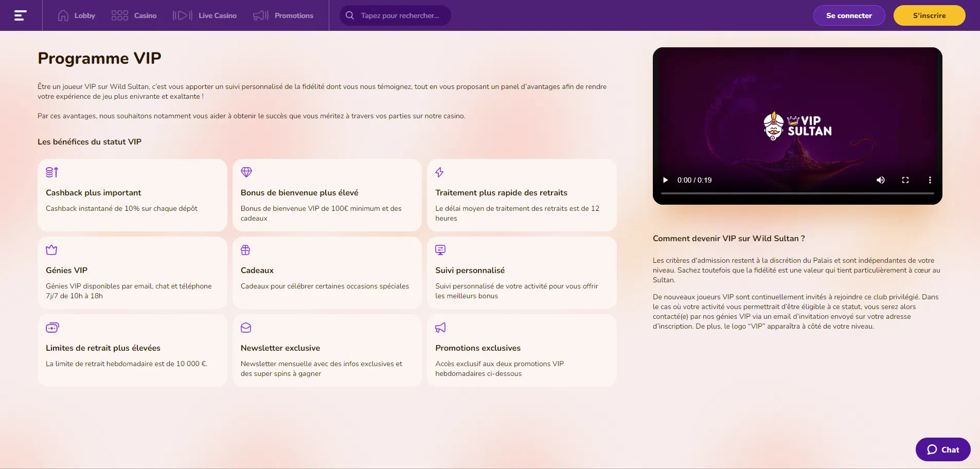Click the monitor icon for Suivi personnalisé

(x=440, y=250)
